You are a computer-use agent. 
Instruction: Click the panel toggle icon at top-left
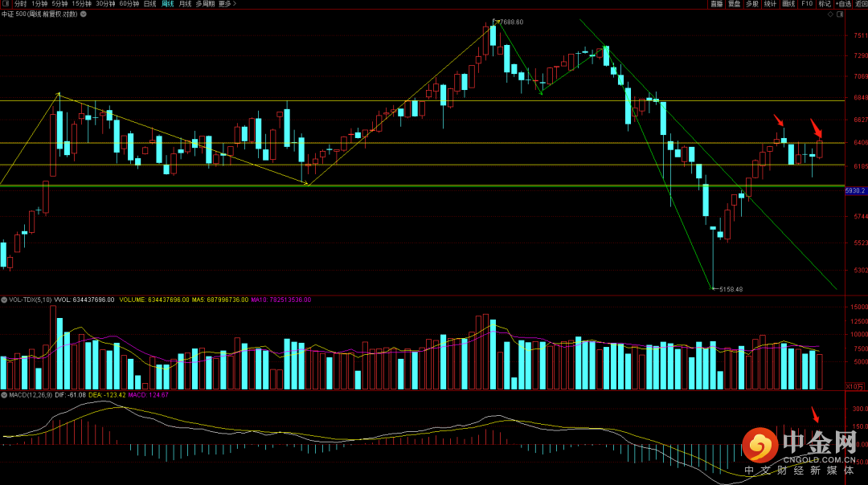(x=5, y=4)
